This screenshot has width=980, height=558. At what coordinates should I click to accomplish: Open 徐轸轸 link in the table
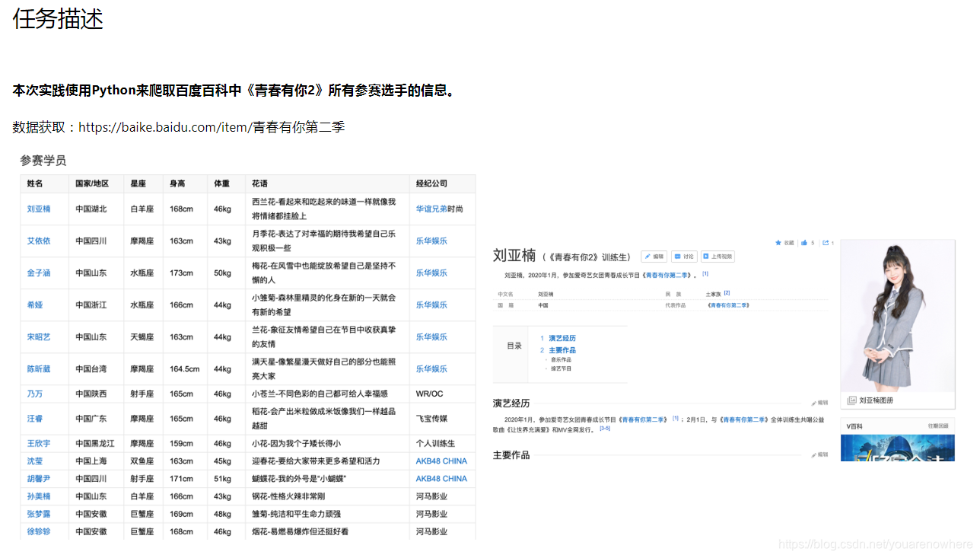pyautogui.click(x=39, y=531)
